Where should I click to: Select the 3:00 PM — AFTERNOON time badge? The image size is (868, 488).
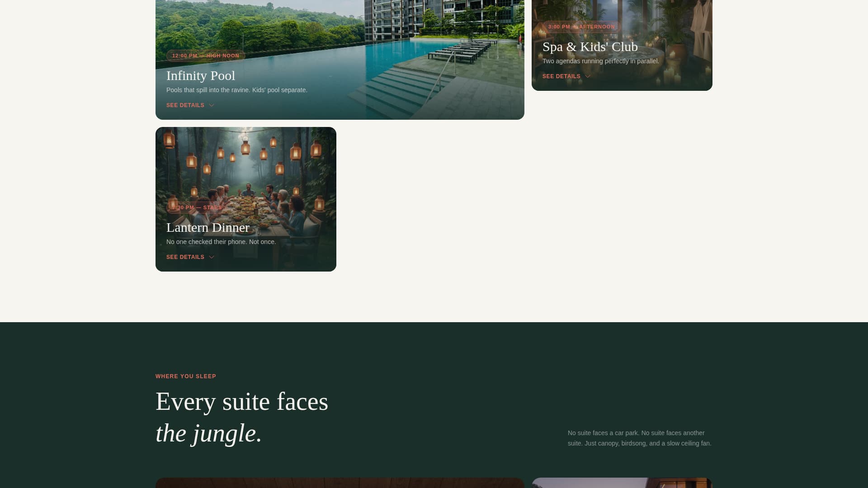[581, 27]
